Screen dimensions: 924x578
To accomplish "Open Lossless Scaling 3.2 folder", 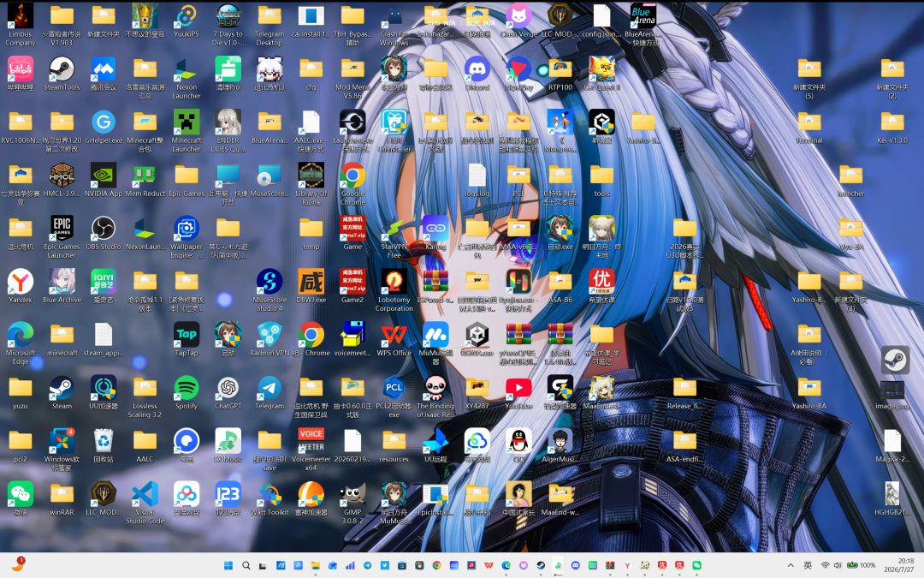I will [x=145, y=396].
